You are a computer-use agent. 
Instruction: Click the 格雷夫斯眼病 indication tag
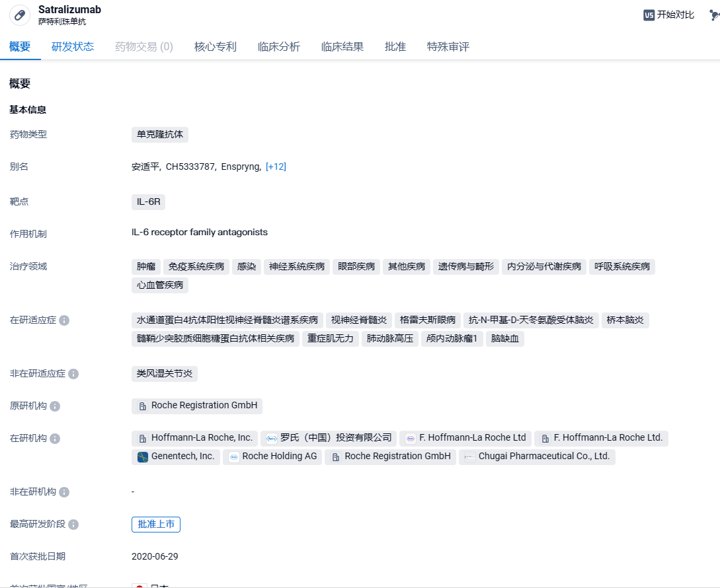pos(428,320)
